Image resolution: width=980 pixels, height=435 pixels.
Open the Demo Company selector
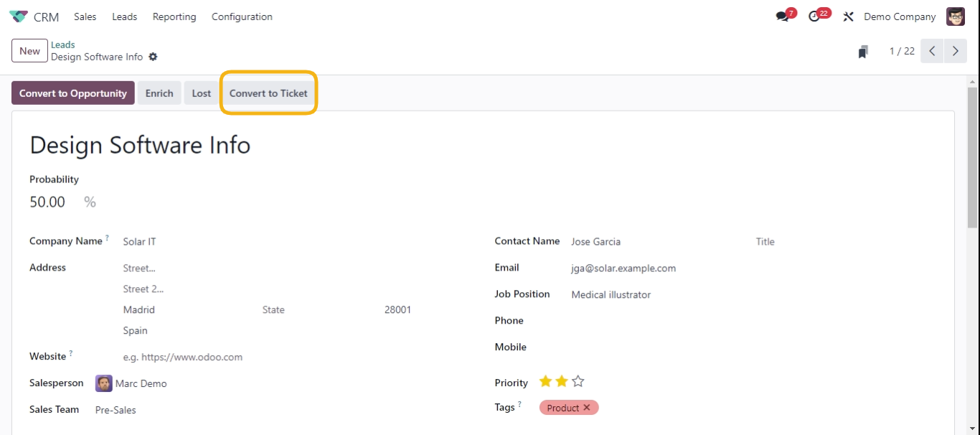[x=899, y=16]
